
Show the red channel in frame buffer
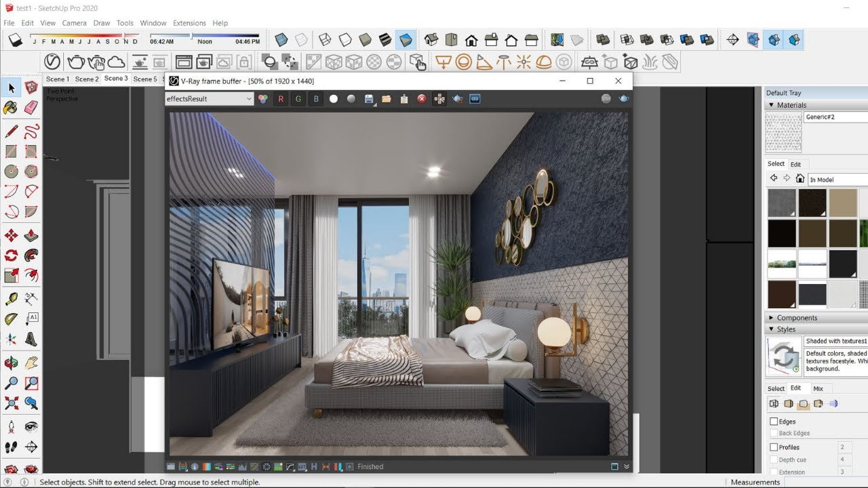(281, 99)
